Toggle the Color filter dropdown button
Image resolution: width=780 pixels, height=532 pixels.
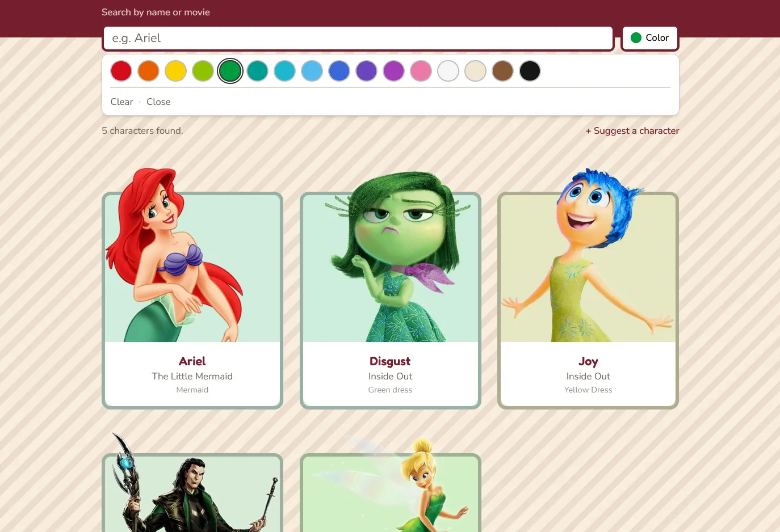click(650, 38)
